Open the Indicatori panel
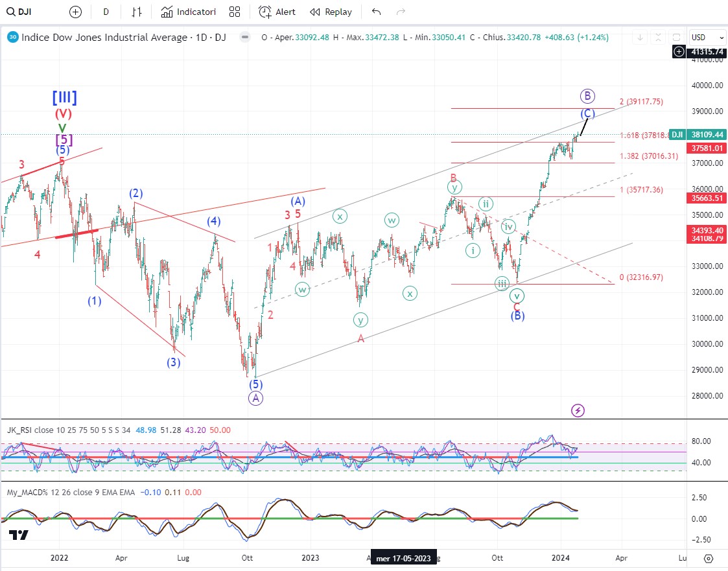 click(x=189, y=12)
